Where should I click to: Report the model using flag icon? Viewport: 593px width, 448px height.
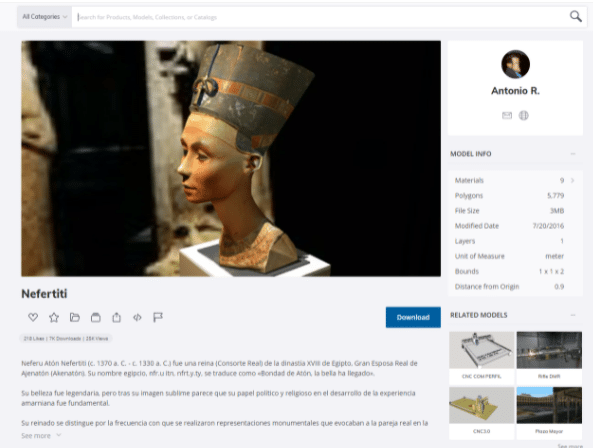click(x=158, y=317)
